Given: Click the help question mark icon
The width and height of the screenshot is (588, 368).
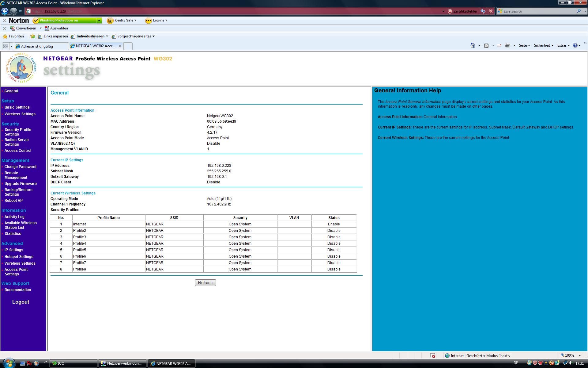Looking at the screenshot, I should (x=575, y=45).
